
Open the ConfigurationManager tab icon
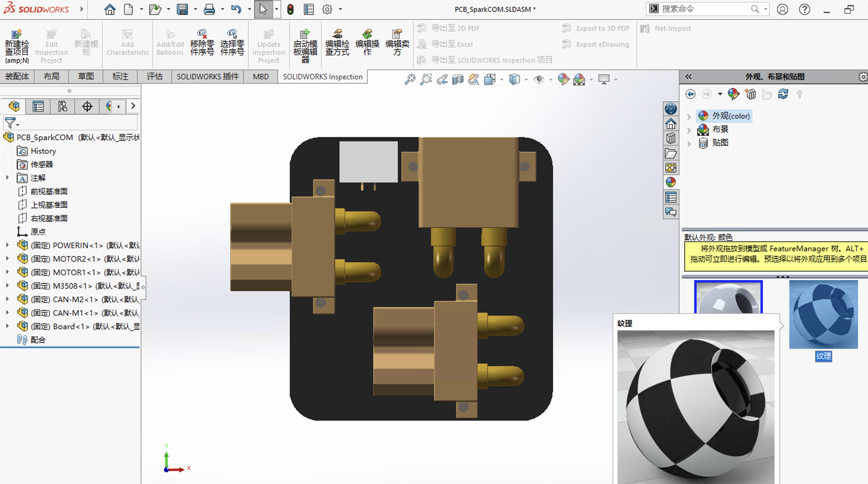click(62, 107)
